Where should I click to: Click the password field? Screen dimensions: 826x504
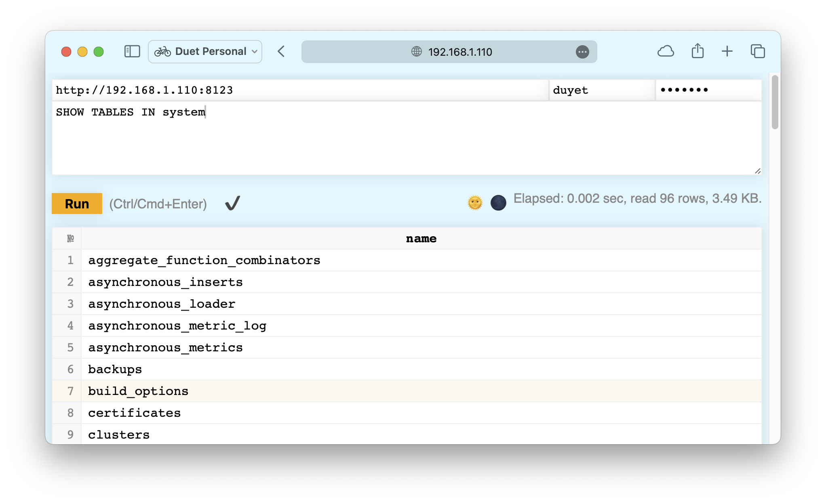(708, 90)
